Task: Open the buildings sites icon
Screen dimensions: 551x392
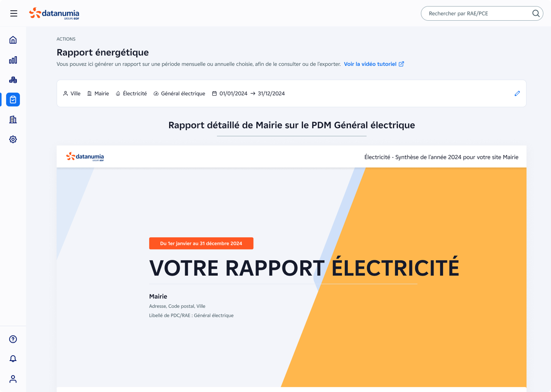Action: point(13,119)
